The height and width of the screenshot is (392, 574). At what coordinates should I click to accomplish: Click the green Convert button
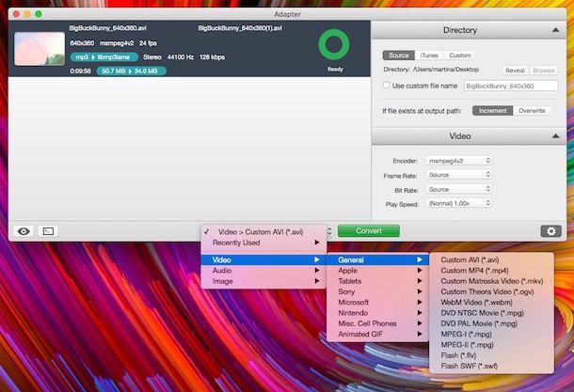tap(369, 231)
